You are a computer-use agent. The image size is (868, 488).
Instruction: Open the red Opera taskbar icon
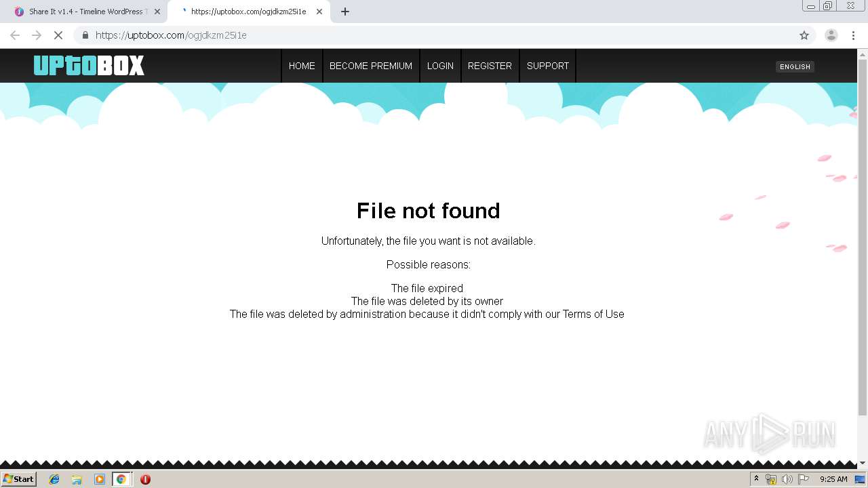coord(145,479)
